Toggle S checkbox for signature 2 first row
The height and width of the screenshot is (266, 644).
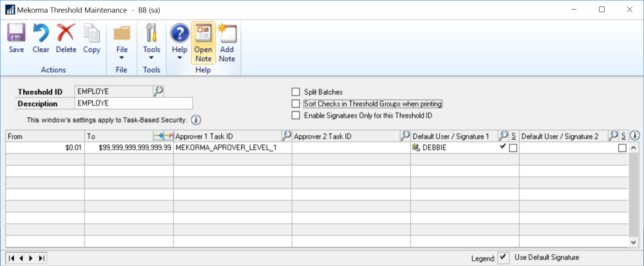pos(623,148)
